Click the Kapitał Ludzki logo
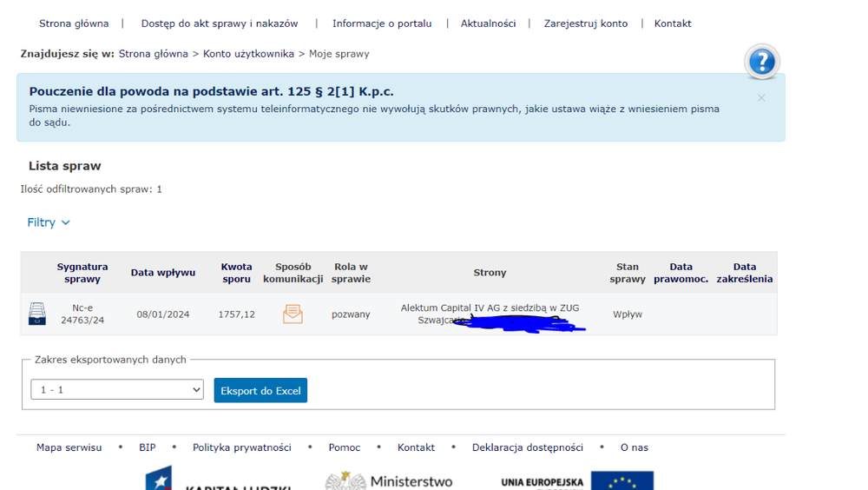 [x=218, y=479]
